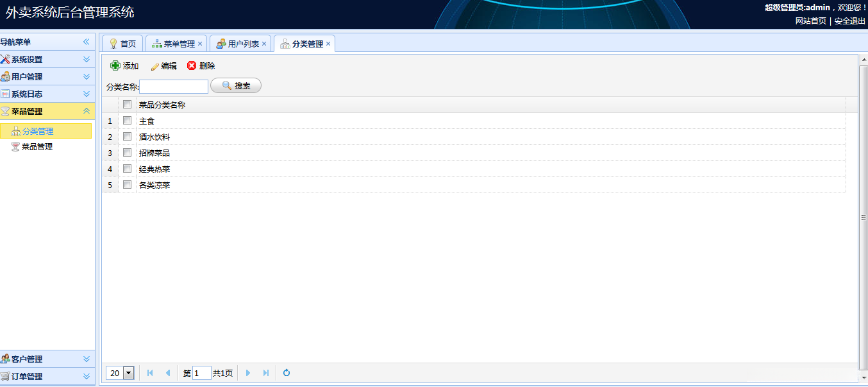The image size is (868, 387).
Task: Expand the 系统设置 accordion chevron
Action: [86, 59]
